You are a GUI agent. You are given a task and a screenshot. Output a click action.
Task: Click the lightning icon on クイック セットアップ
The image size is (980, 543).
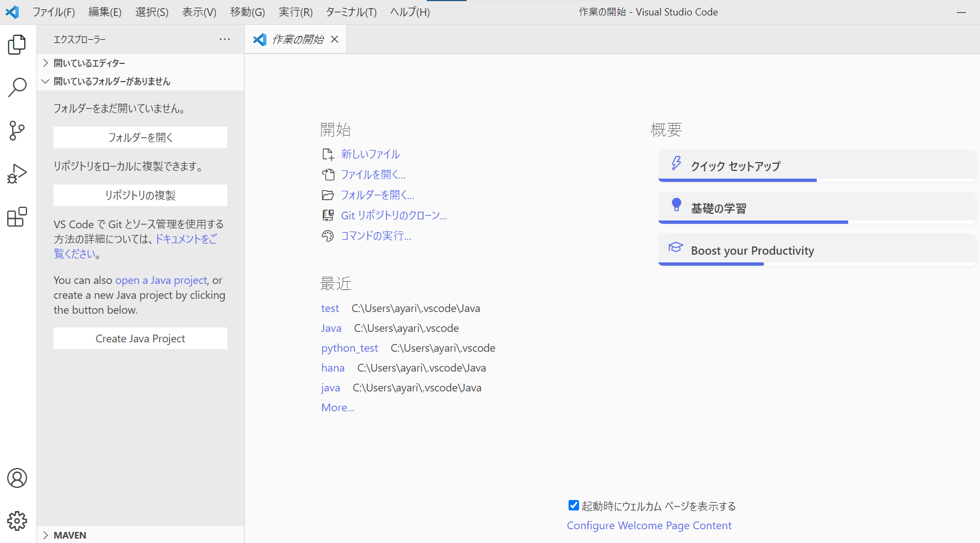pyautogui.click(x=676, y=163)
